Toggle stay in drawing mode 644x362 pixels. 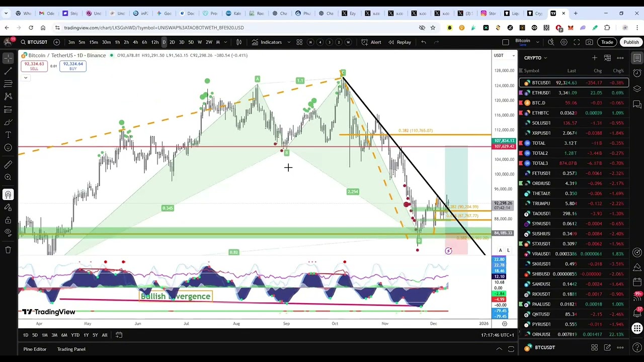pyautogui.click(x=8, y=207)
